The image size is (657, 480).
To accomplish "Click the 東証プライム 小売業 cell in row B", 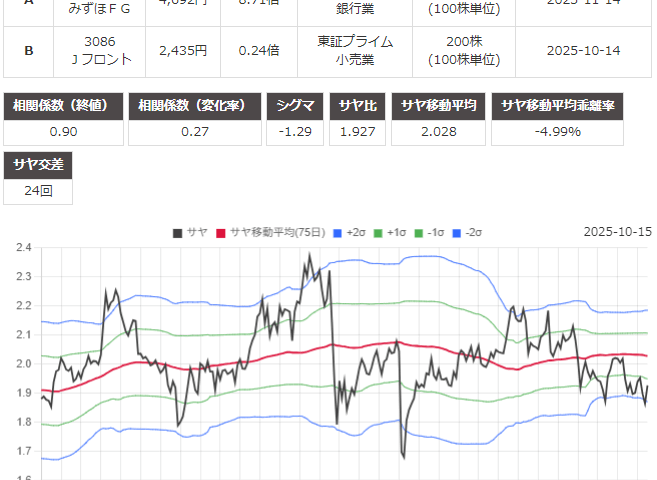I will 361,50.
